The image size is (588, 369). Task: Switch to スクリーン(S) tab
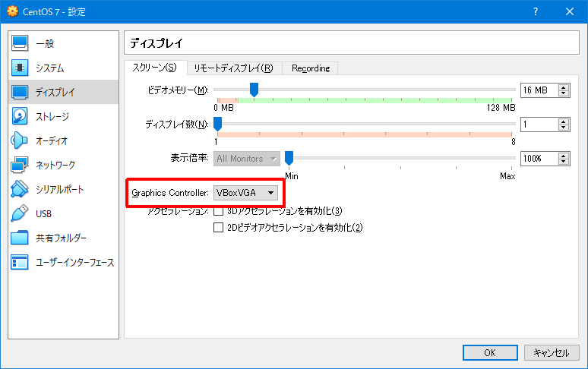155,68
